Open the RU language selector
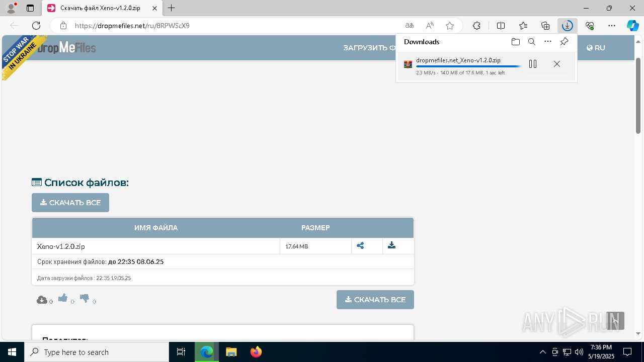Image resolution: width=644 pixels, height=362 pixels. pyautogui.click(x=596, y=48)
